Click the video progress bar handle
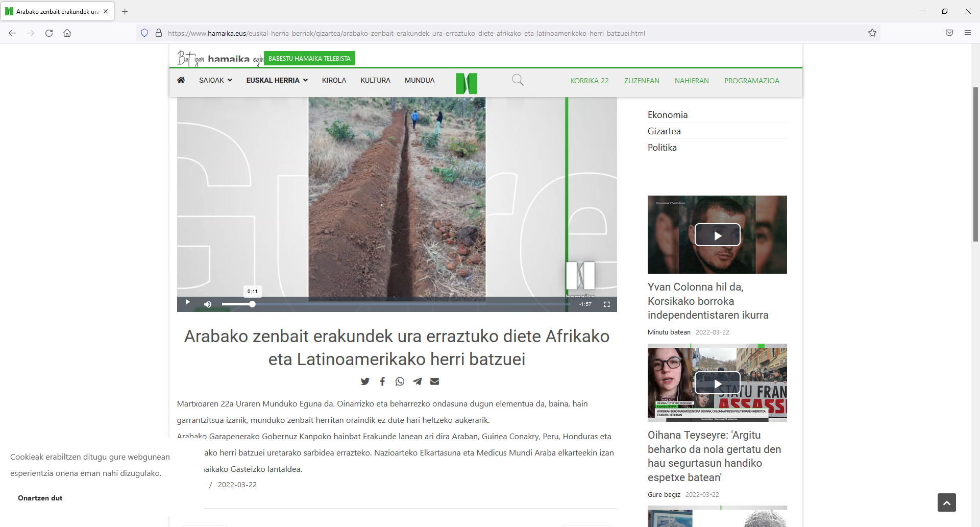This screenshot has width=980, height=527. [x=252, y=304]
